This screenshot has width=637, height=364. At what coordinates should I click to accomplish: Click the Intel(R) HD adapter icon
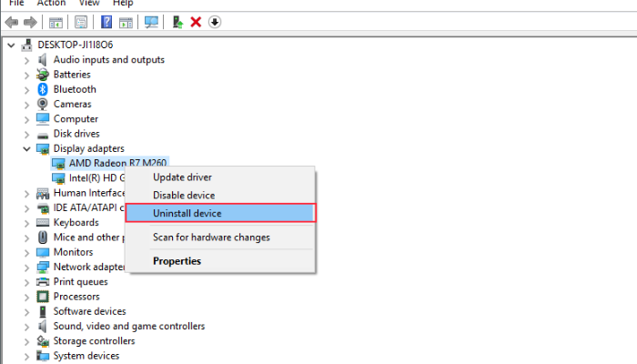click(58, 178)
